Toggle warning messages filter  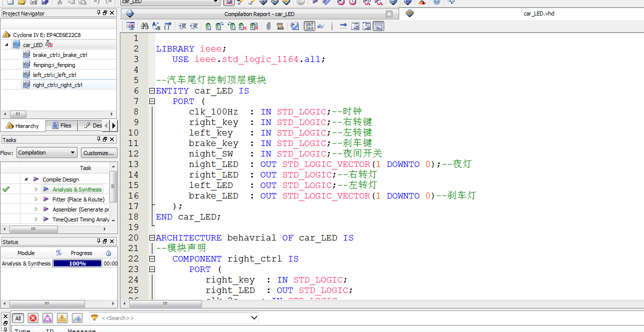[62, 318]
